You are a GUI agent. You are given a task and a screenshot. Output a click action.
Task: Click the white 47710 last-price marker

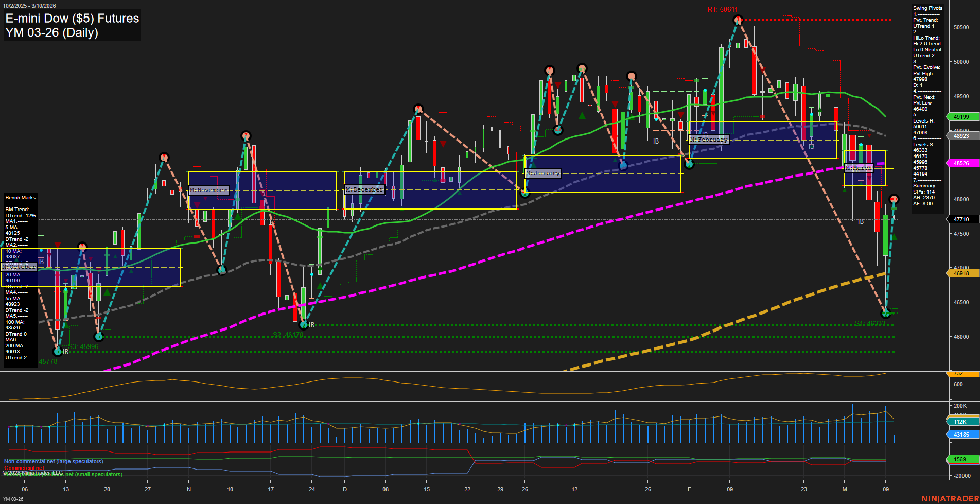960,219
